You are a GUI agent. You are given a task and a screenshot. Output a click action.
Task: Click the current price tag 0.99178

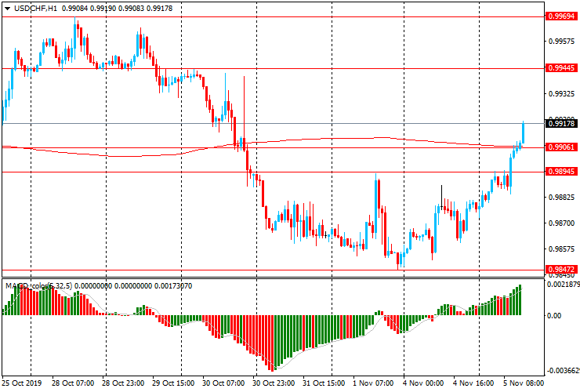coord(562,124)
